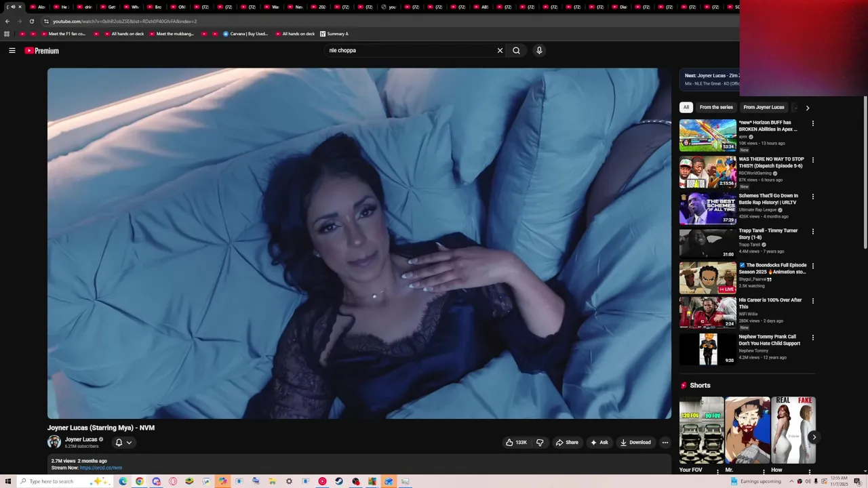Open Meet the F1 fan co... bookmark
The width and height of the screenshot is (868, 488).
point(62,34)
